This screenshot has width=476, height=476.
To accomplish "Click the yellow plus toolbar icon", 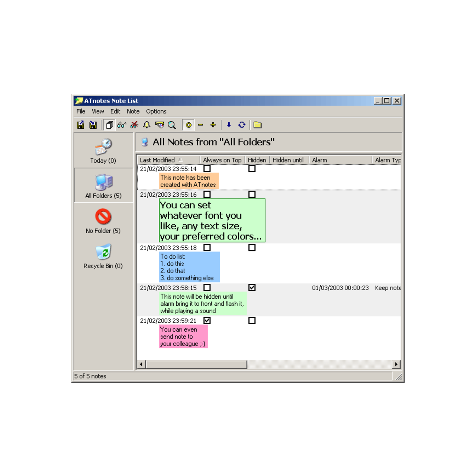I will pos(213,125).
